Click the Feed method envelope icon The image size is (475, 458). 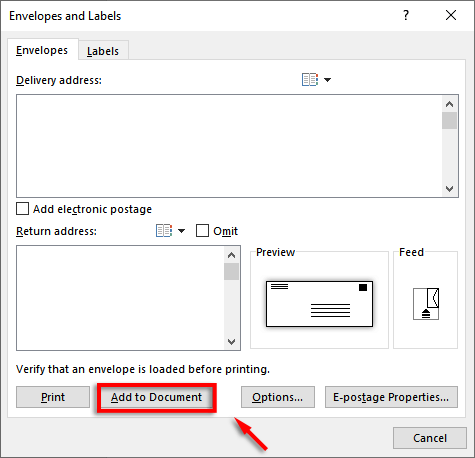tap(426, 304)
